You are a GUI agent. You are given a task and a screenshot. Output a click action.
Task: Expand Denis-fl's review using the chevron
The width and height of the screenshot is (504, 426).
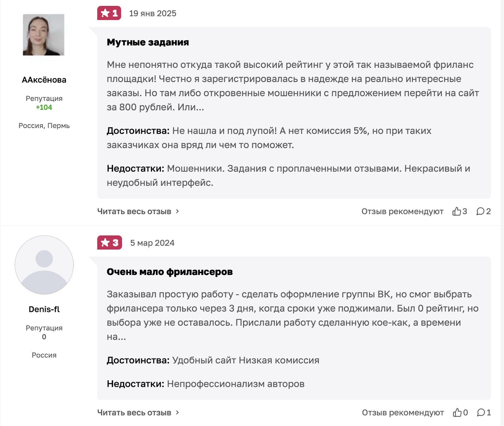(x=178, y=412)
